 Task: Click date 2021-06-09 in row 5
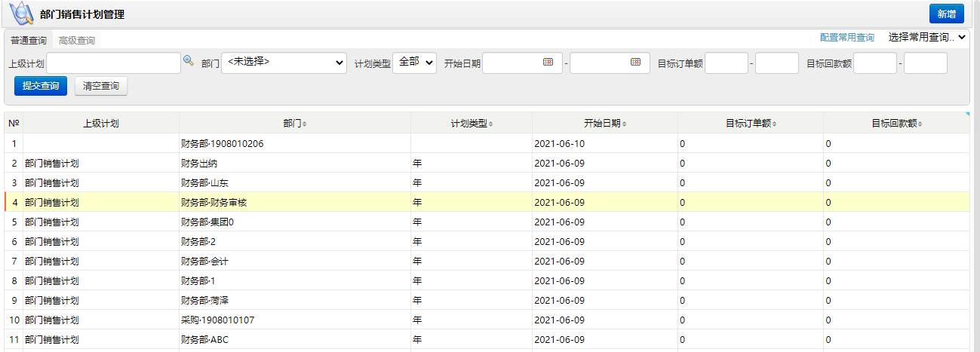(559, 222)
